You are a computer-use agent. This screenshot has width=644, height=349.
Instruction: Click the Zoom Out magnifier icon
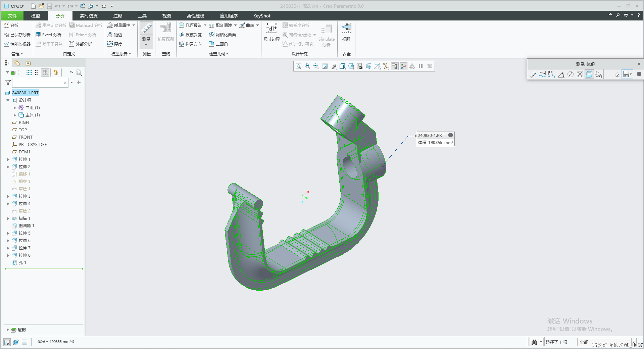pos(316,66)
